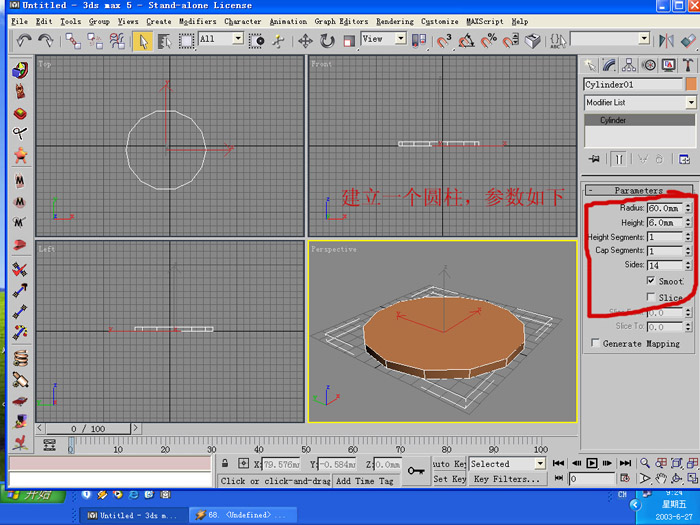700x525 pixels.
Task: Click the Add Time Tag area
Action: [365, 481]
